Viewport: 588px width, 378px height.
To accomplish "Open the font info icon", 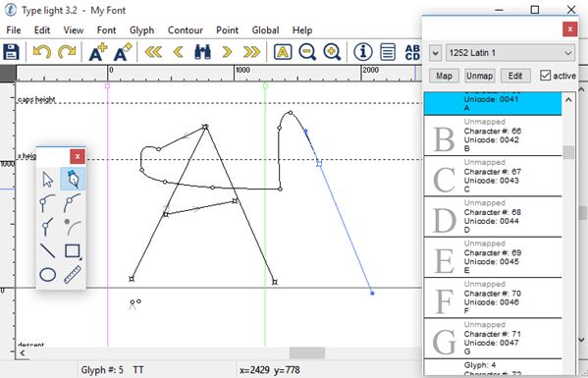I will click(363, 52).
